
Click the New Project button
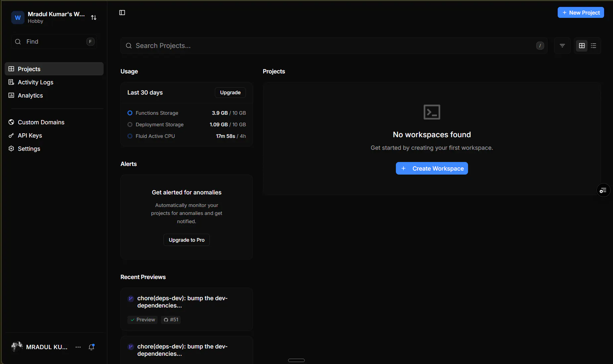(x=581, y=13)
